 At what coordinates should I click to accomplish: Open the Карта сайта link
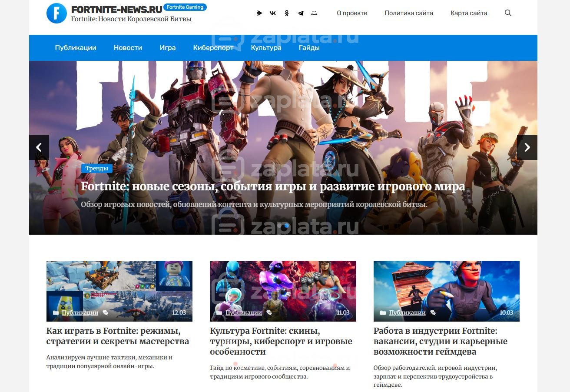pyautogui.click(x=469, y=13)
